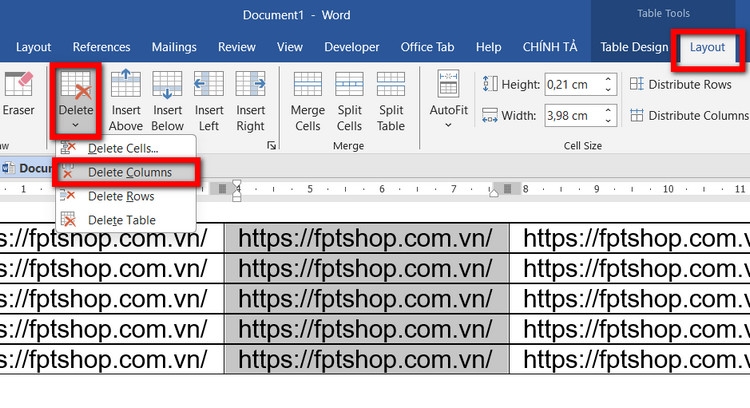Increase row Height with up arrow
750x408 pixels.
608,79
